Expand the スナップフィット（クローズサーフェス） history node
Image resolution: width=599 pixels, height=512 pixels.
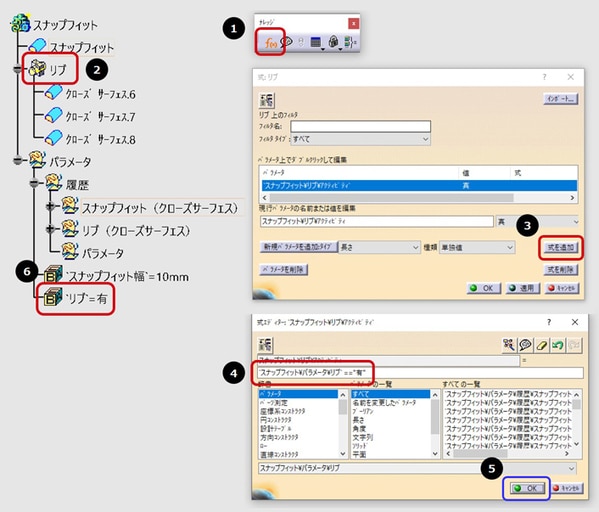50,206
